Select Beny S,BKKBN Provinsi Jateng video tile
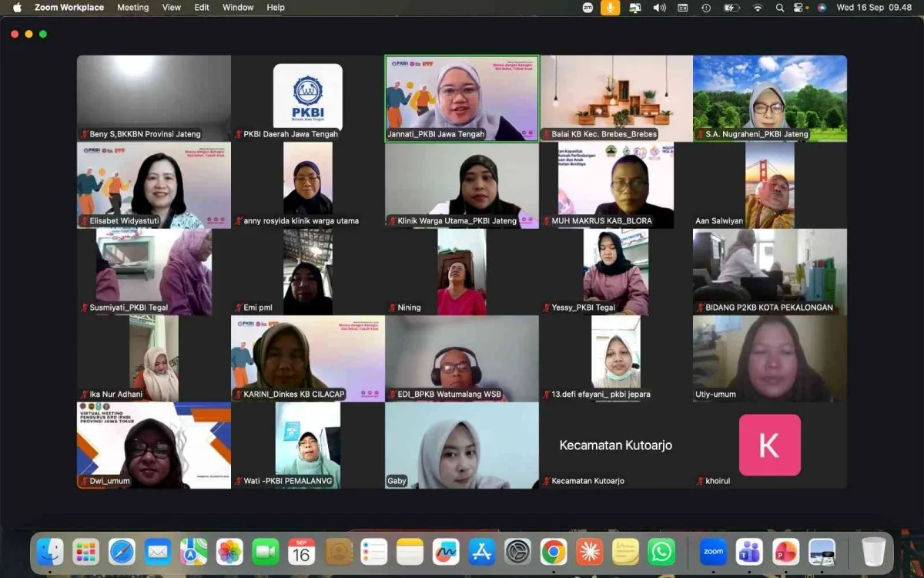Image resolution: width=924 pixels, height=578 pixels. tap(154, 98)
